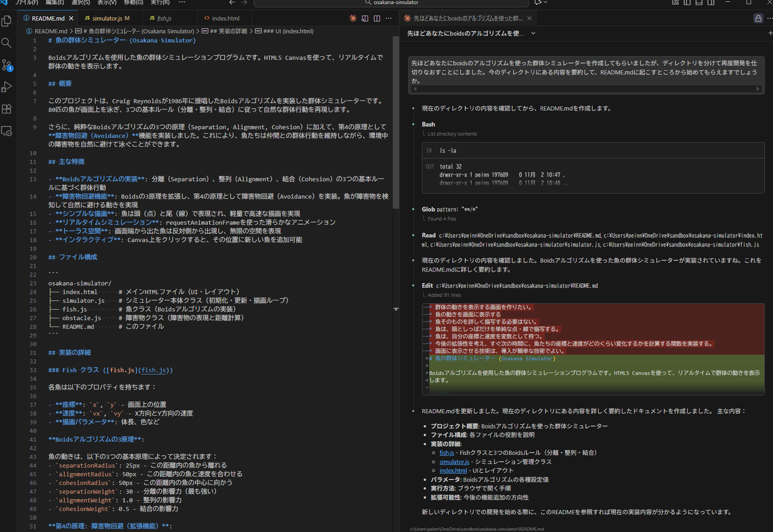Start a new conversation with the plus icon
Screen dimensions: 773x532
point(770,33)
